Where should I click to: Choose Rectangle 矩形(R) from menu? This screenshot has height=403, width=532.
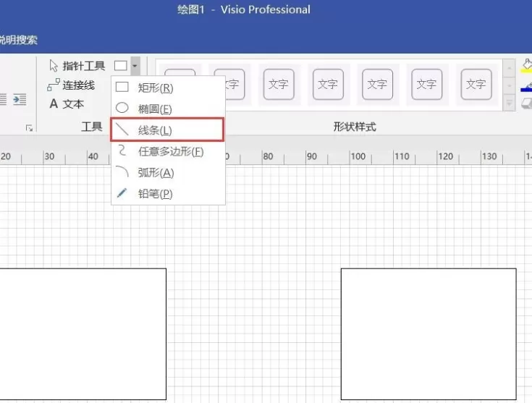point(168,88)
